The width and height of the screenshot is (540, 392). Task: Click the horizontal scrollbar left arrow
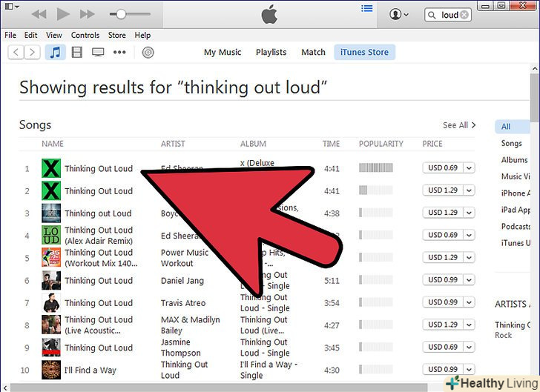(x=4, y=388)
